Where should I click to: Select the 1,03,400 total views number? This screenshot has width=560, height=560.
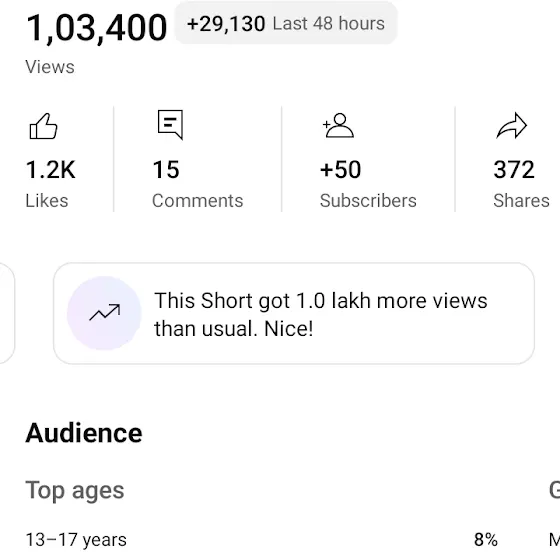[96, 28]
